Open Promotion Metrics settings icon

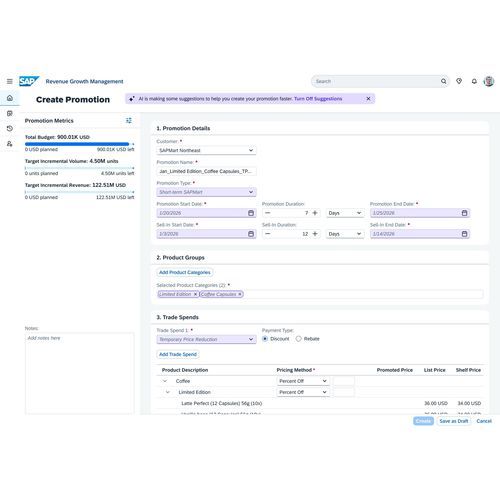pos(129,121)
